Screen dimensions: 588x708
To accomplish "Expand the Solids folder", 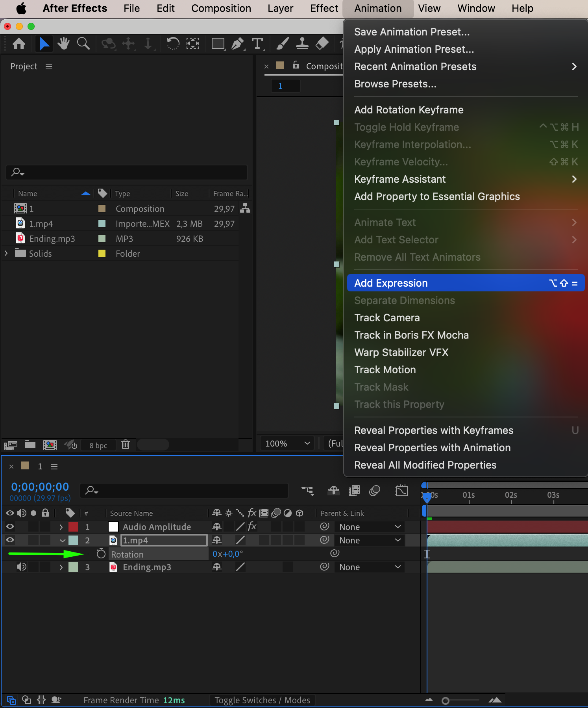I will (x=6, y=253).
